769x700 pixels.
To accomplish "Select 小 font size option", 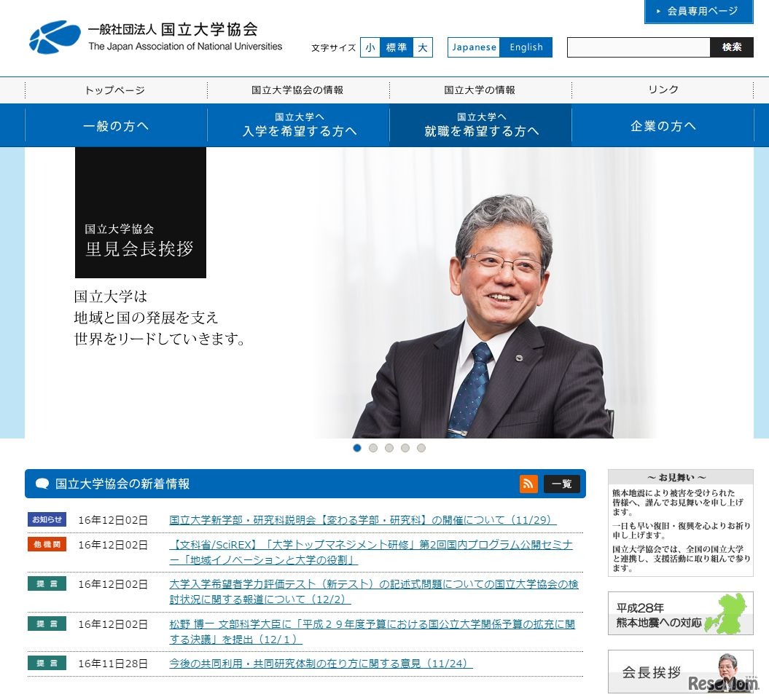I will pyautogui.click(x=370, y=47).
